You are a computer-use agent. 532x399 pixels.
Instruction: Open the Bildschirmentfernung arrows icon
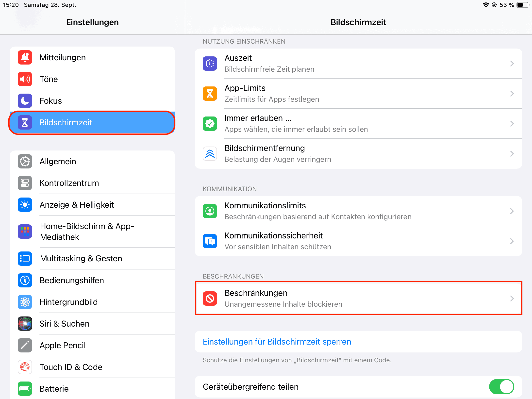click(210, 154)
